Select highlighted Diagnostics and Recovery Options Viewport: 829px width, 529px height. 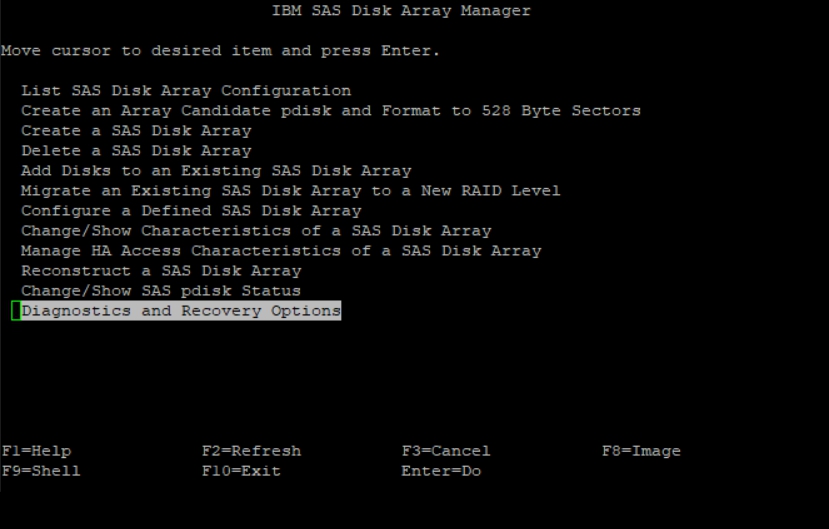coord(181,311)
